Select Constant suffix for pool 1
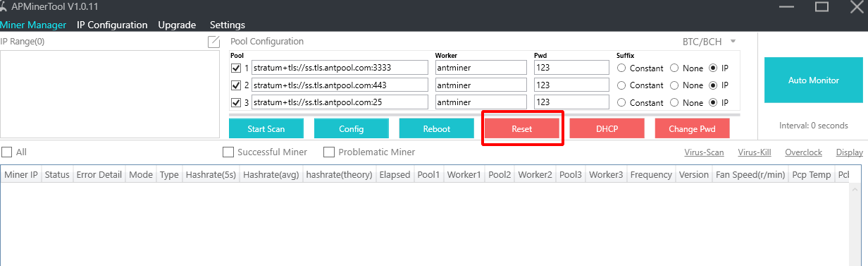868x266 pixels. tap(621, 68)
